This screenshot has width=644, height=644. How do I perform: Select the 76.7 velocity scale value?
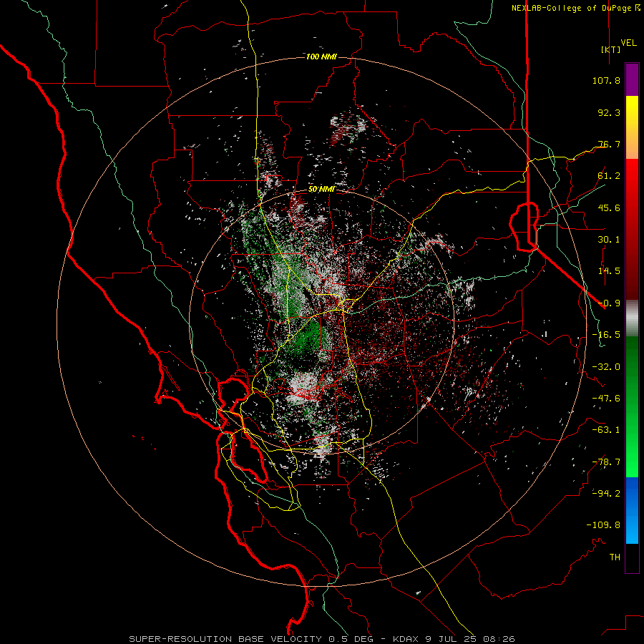tap(609, 144)
